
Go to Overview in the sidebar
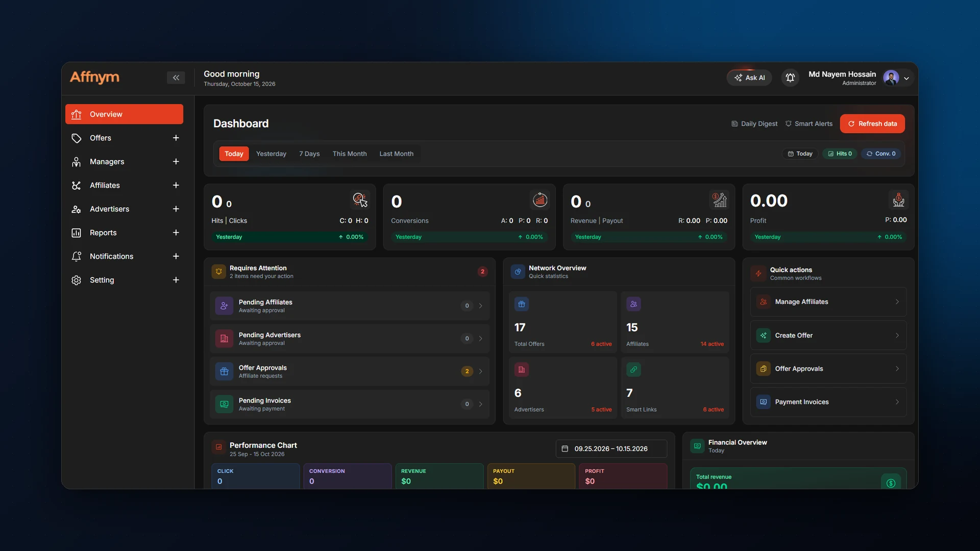124,114
